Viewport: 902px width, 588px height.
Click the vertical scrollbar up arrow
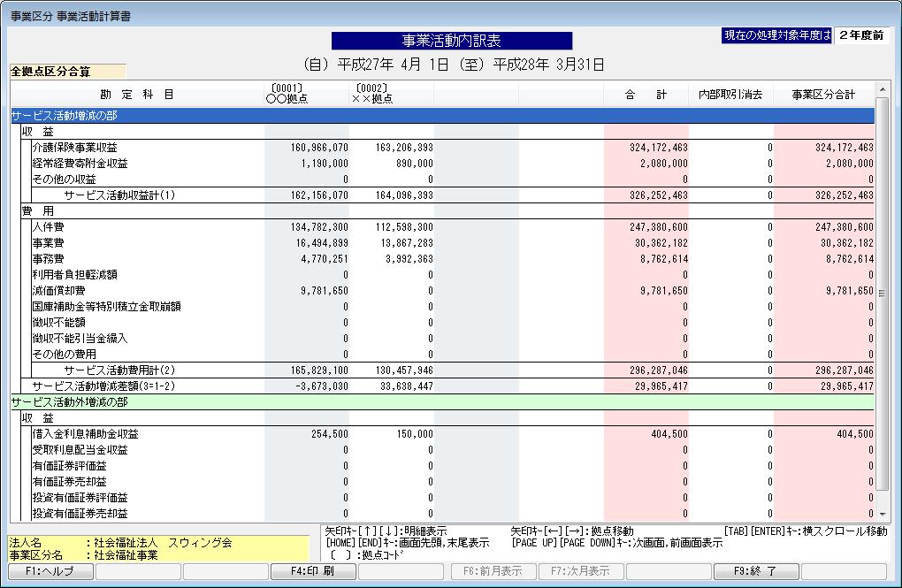click(882, 89)
